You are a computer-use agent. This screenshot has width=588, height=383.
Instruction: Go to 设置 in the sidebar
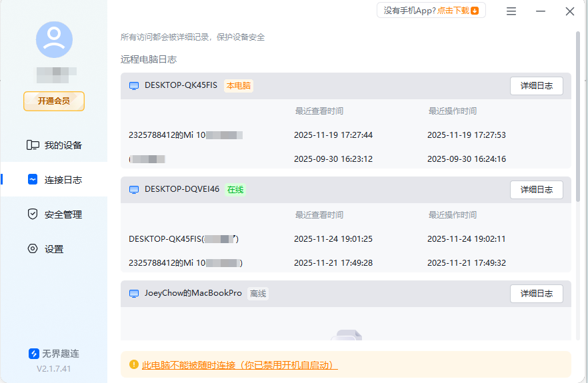tap(54, 249)
